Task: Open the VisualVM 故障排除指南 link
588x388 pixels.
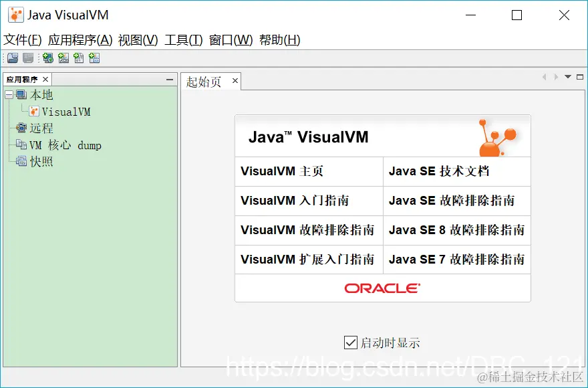Action: coord(309,230)
